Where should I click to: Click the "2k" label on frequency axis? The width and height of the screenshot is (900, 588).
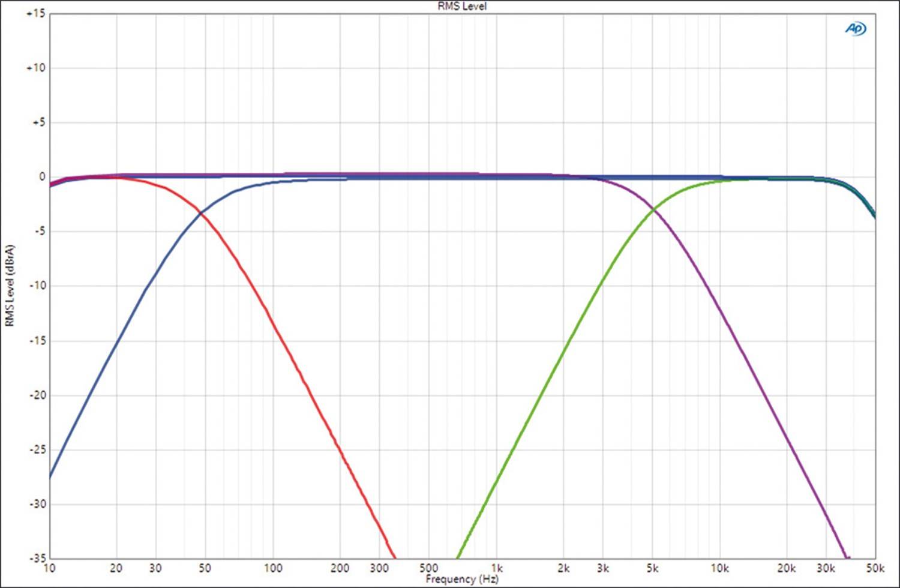click(x=563, y=568)
